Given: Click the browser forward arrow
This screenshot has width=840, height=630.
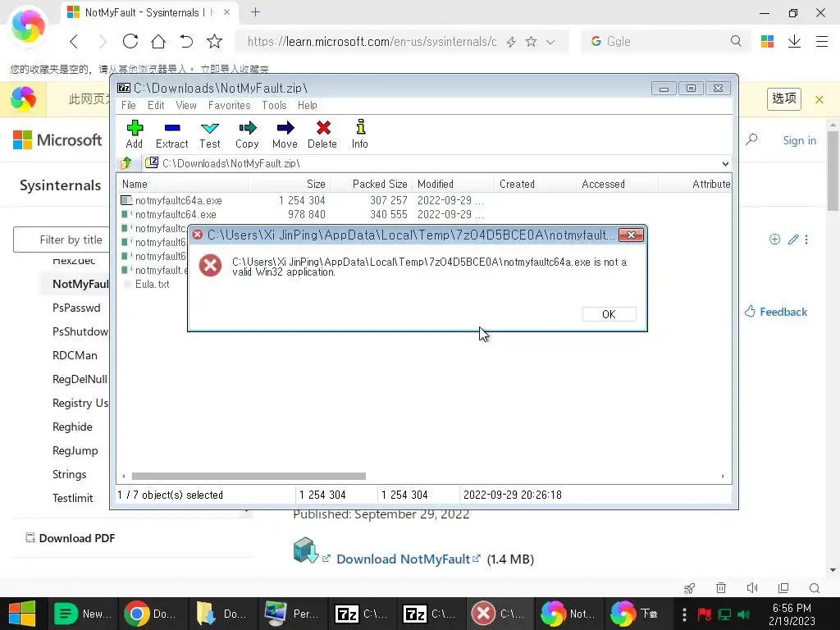Looking at the screenshot, I should tap(103, 41).
